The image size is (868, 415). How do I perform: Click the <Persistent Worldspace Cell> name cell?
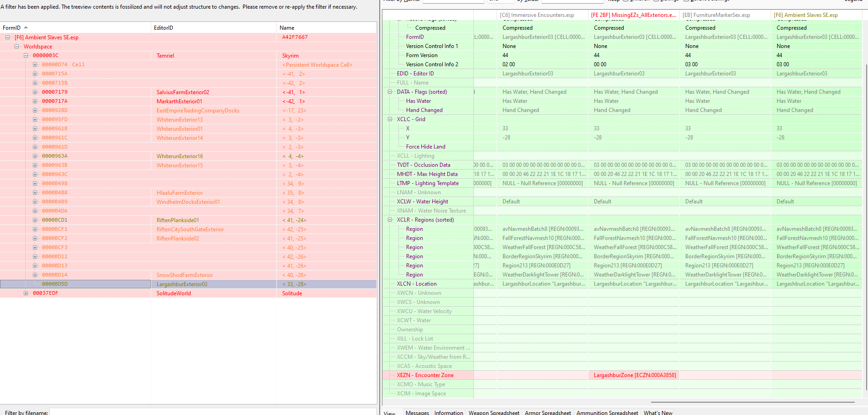318,65
